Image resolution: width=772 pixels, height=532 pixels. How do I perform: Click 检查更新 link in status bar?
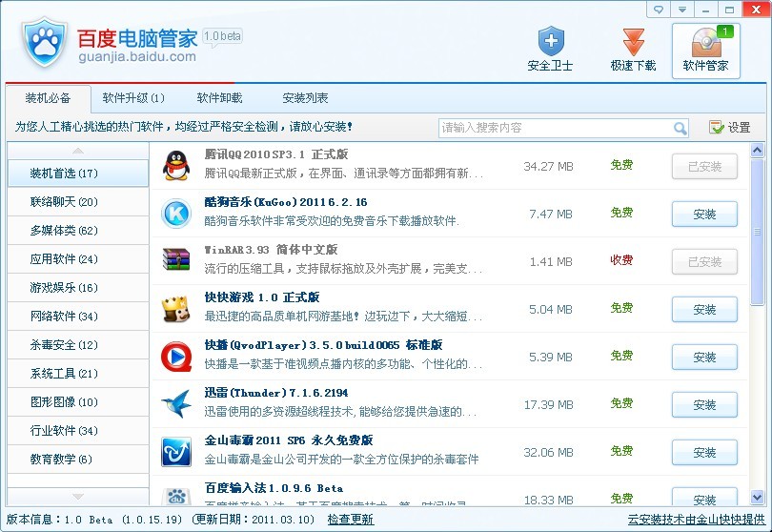350,520
